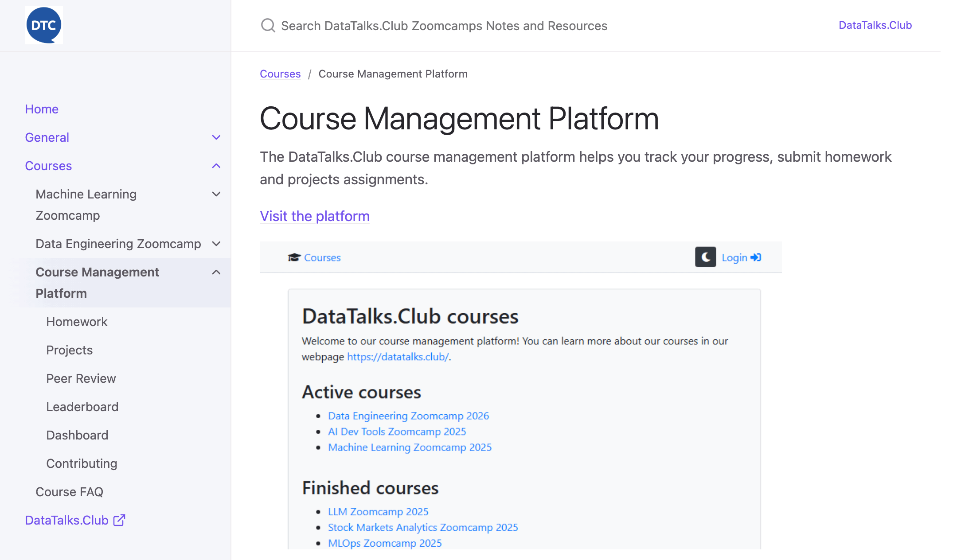Viewport: 953px width, 560px height.
Task: Open the Homework sidebar page
Action: pos(77,322)
